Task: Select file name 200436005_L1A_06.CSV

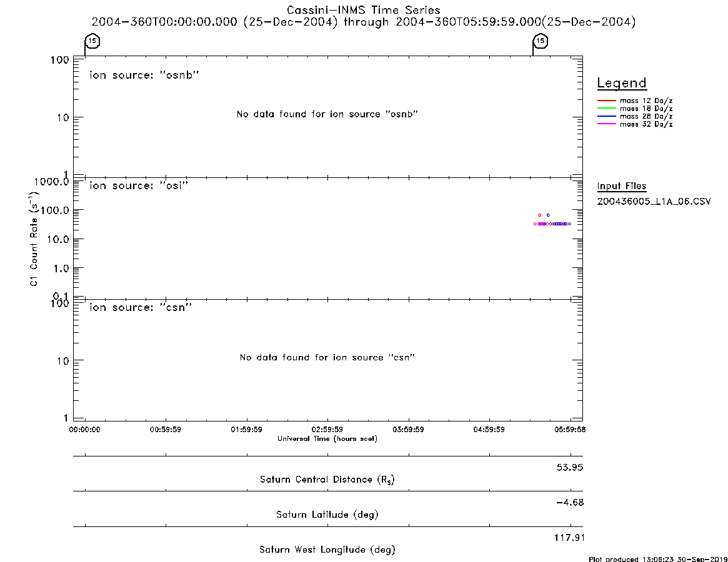Action: [x=654, y=202]
